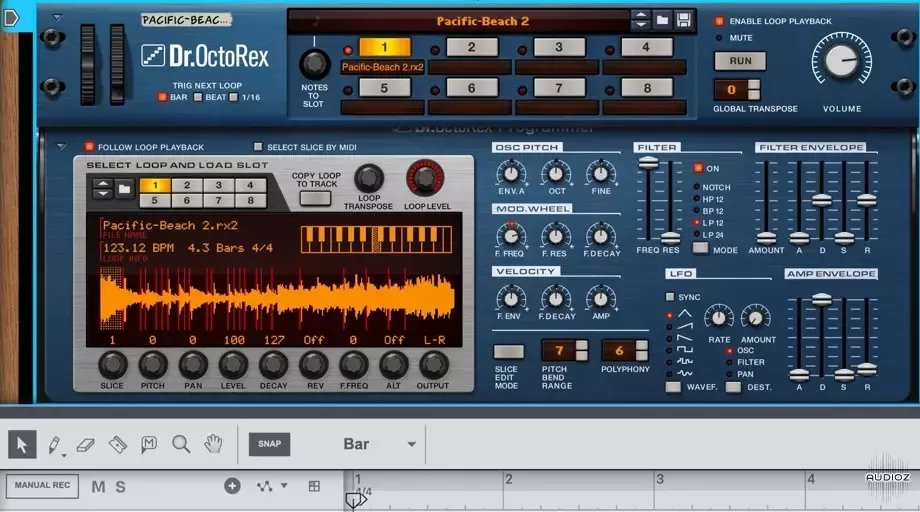Image resolution: width=920 pixels, height=512 pixels.
Task: Click the Osc Pitch Oct knob
Action: click(556, 173)
